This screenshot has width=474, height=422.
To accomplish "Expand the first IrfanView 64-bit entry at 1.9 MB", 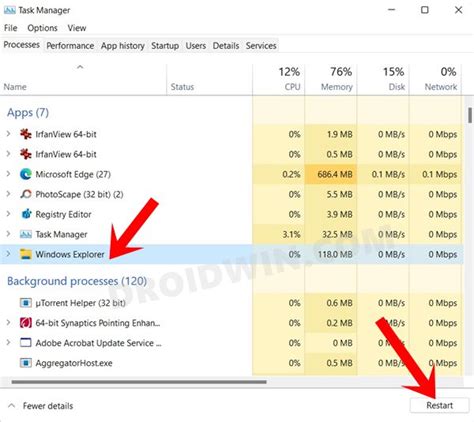I will 8,134.
